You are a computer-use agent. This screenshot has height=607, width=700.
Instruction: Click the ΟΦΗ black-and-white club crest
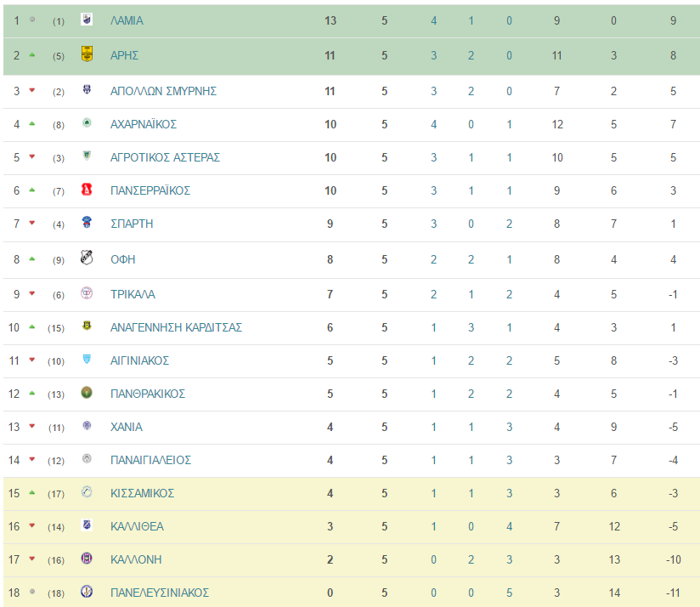tap(87, 258)
